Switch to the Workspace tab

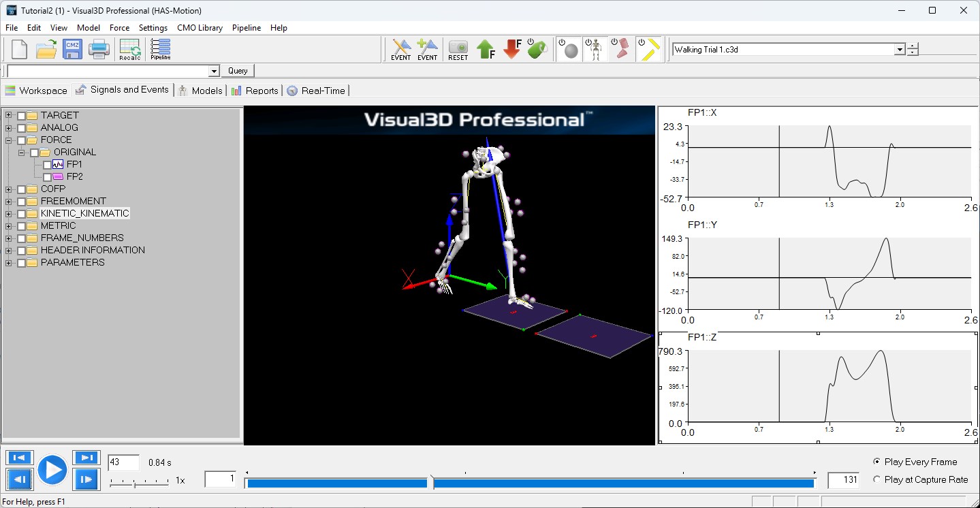point(36,90)
